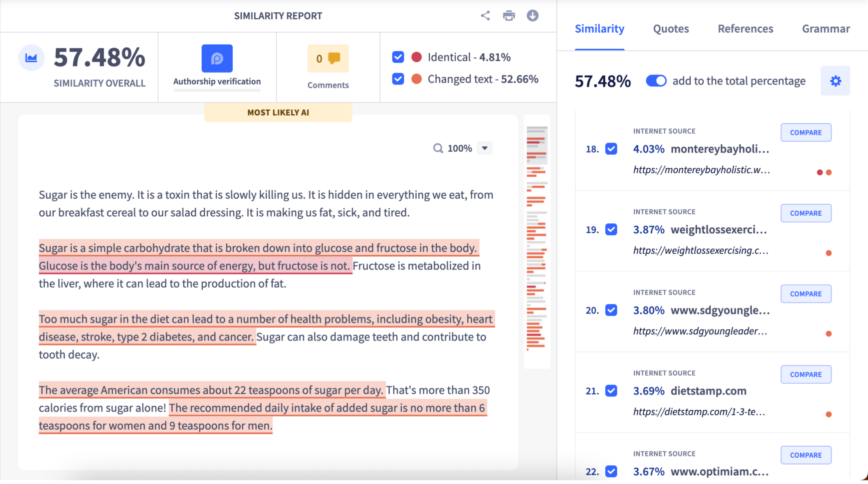Expand the 100% zoom dropdown arrow
868x484 pixels.
coord(485,148)
